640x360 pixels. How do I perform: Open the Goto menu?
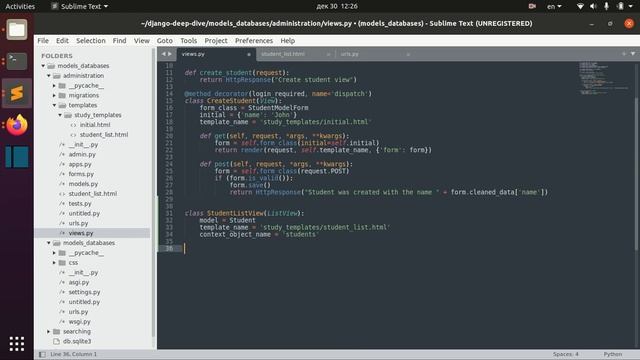(x=164, y=40)
